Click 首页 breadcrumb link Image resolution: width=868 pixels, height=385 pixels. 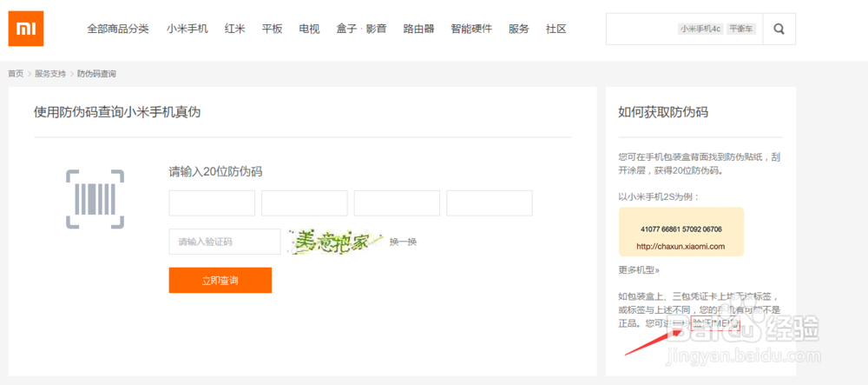pos(16,74)
